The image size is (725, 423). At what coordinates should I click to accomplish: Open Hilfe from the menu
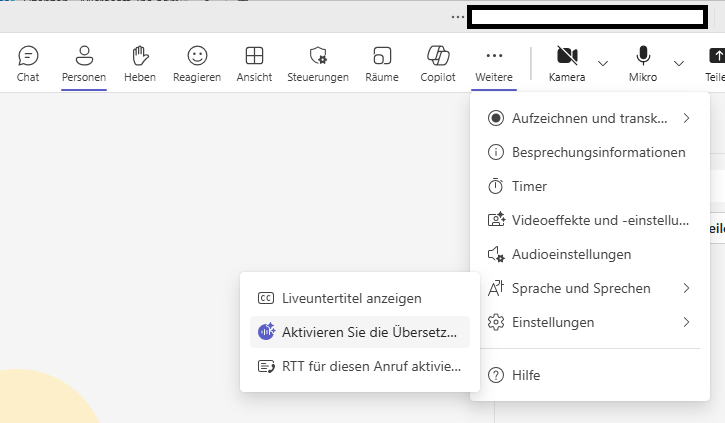pos(590,375)
